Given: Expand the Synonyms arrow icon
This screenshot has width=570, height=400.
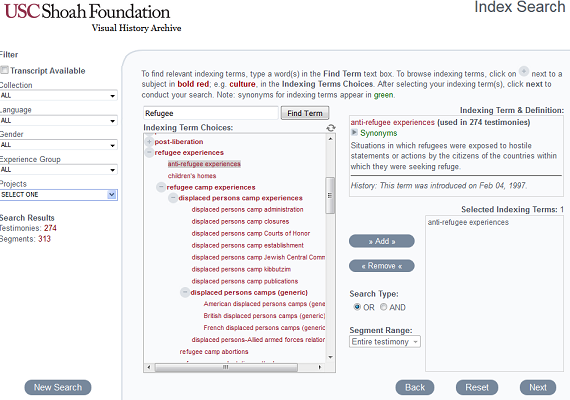Looking at the screenshot, I should pyautogui.click(x=354, y=133).
